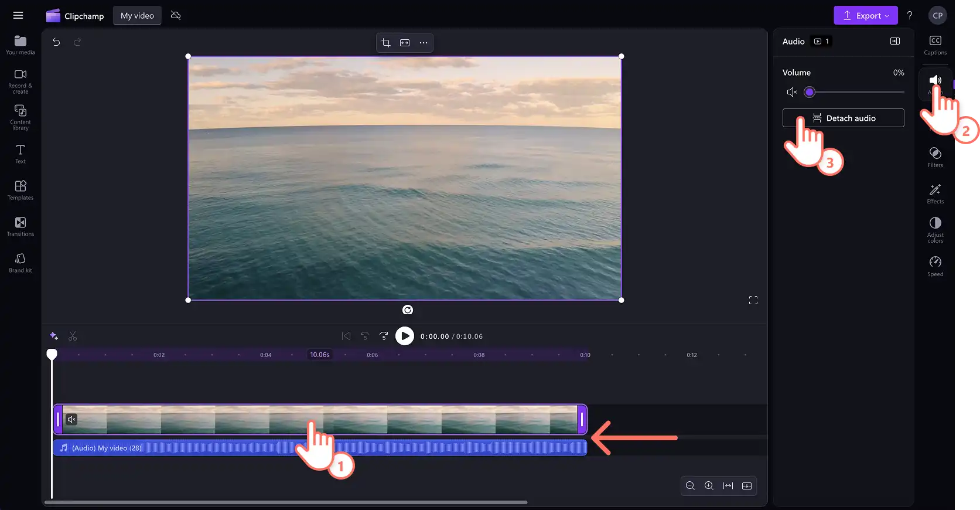Image resolution: width=980 pixels, height=510 pixels.
Task: Rename the My video title field
Action: click(137, 16)
